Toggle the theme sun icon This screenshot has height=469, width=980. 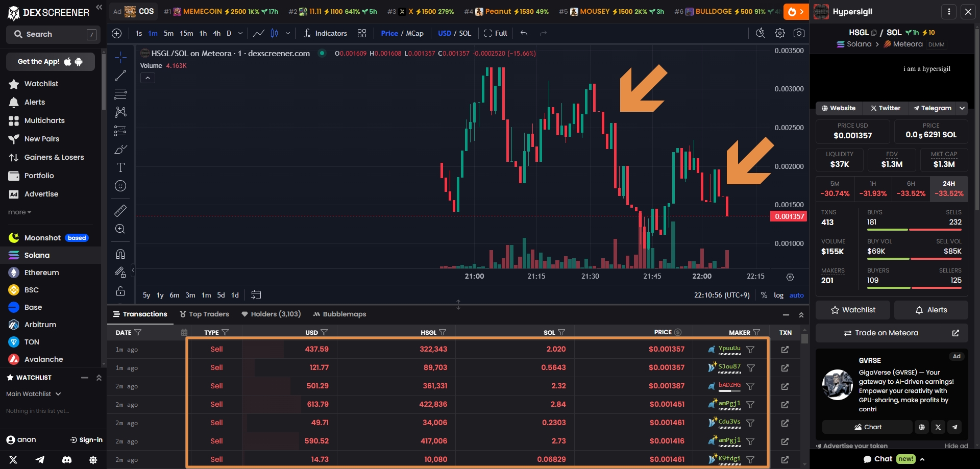(x=93, y=460)
